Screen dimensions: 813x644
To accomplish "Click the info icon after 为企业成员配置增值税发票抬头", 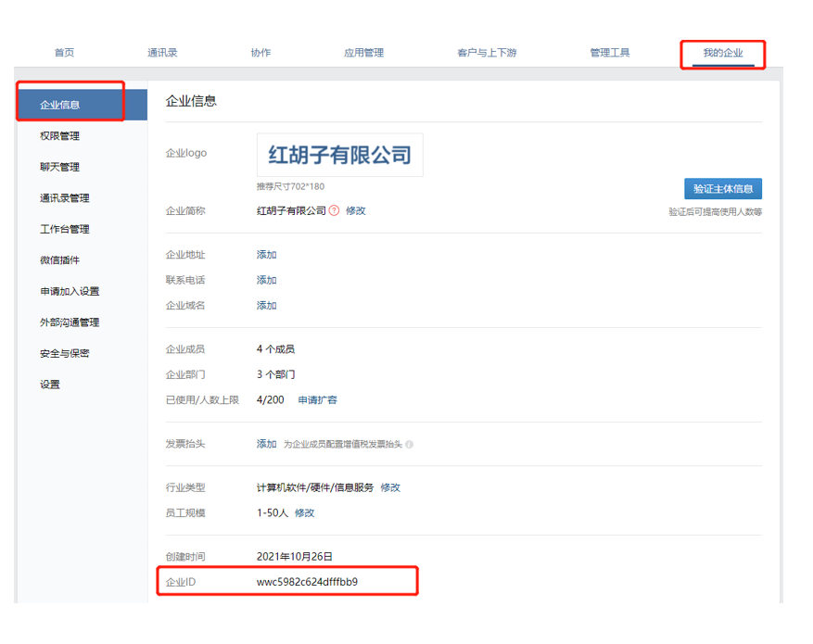I will (x=409, y=444).
